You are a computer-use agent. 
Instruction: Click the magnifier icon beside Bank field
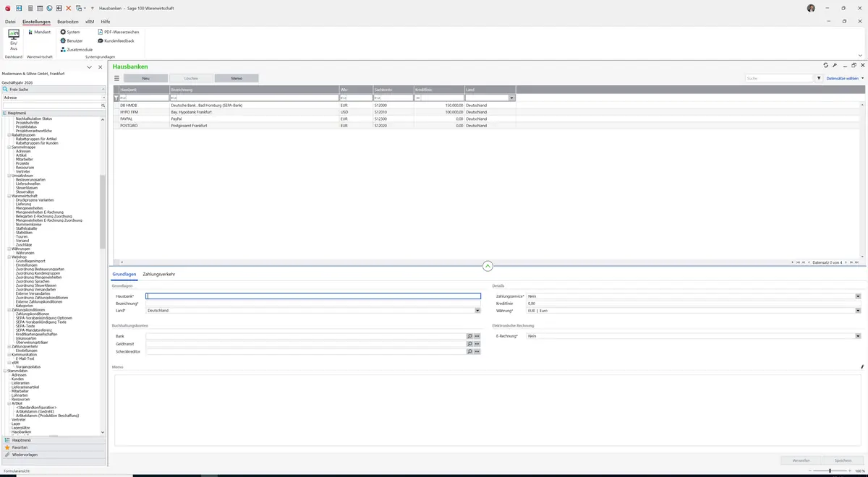(x=469, y=336)
